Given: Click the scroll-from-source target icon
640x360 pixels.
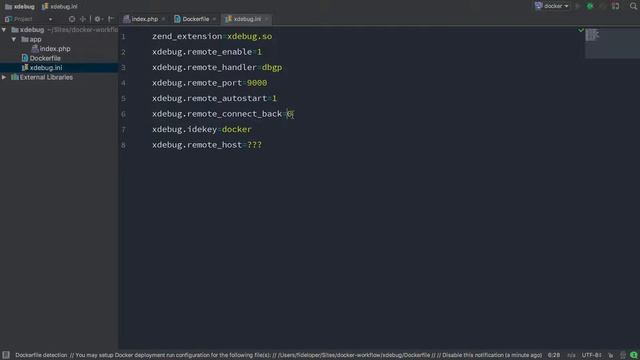Looking at the screenshot, I should [72, 19].
